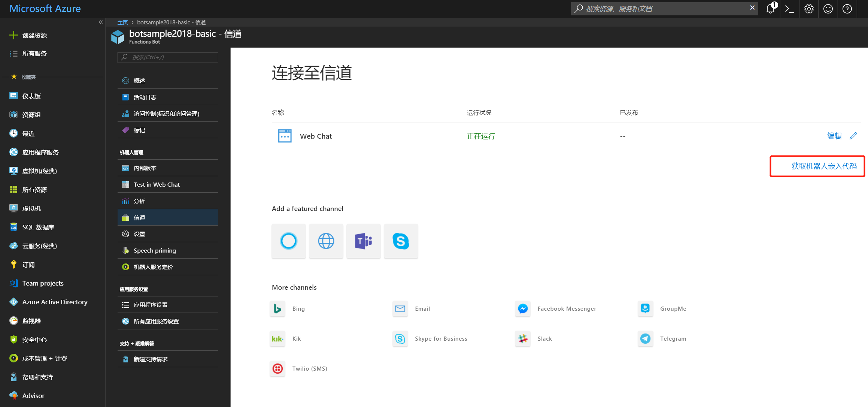The height and width of the screenshot is (407, 868).
Task: Click the 所有资源 grid icon
Action: click(13, 190)
